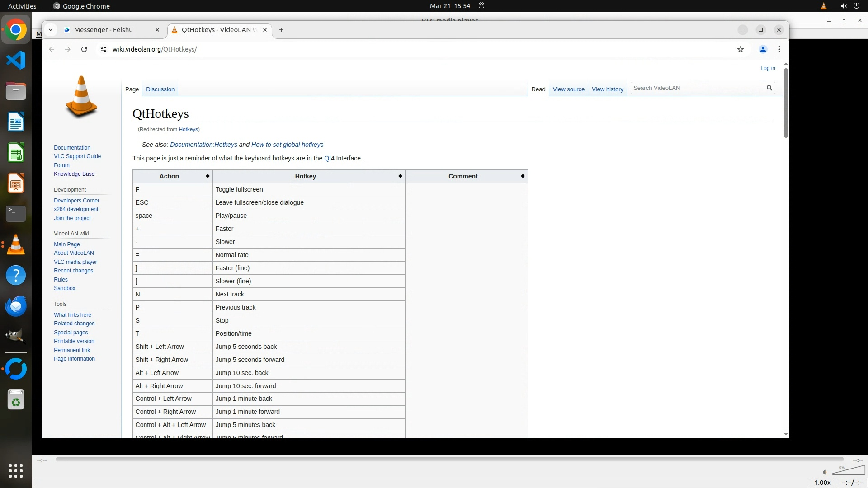
Task: Open the Discussion page tab
Action: pos(160,89)
